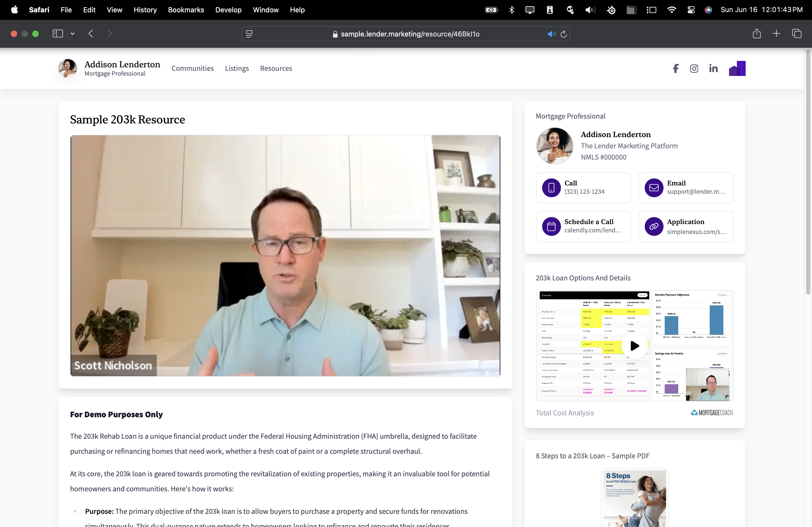Image resolution: width=812 pixels, height=527 pixels.
Task: Open the page reader menu in address bar
Action: click(249, 34)
